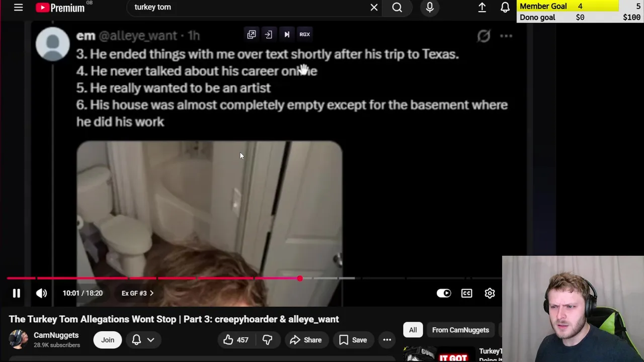Save the video to a playlist

(353, 340)
